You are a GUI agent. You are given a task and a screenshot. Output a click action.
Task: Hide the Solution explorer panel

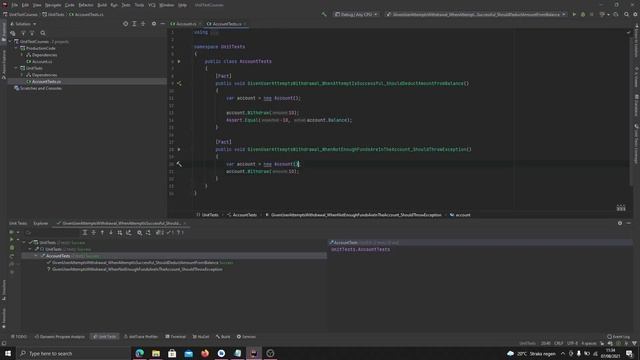coord(162,24)
